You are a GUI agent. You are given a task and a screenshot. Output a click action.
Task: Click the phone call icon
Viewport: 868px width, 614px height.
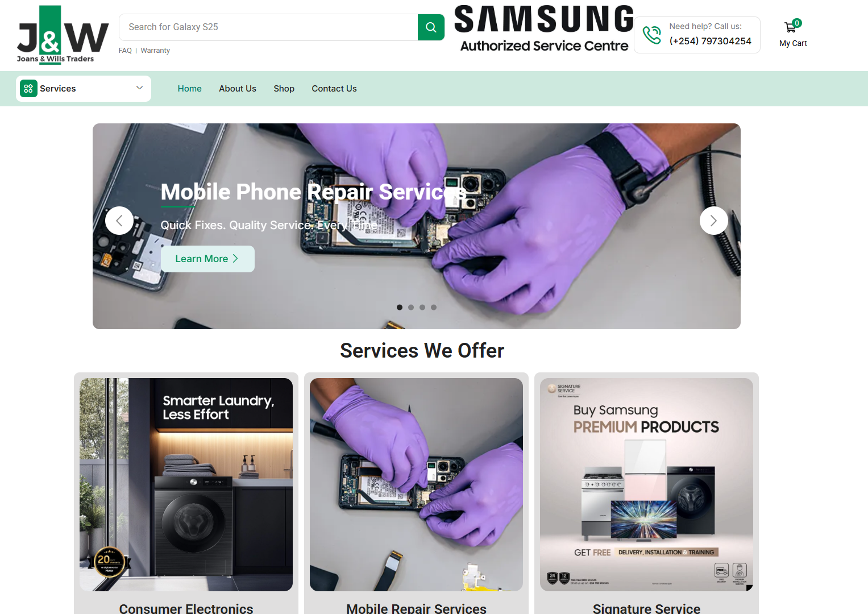[652, 35]
